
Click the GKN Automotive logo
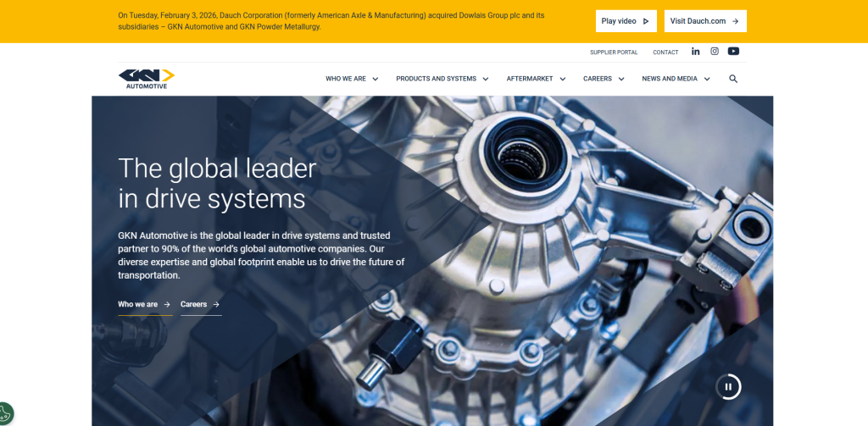click(x=147, y=79)
